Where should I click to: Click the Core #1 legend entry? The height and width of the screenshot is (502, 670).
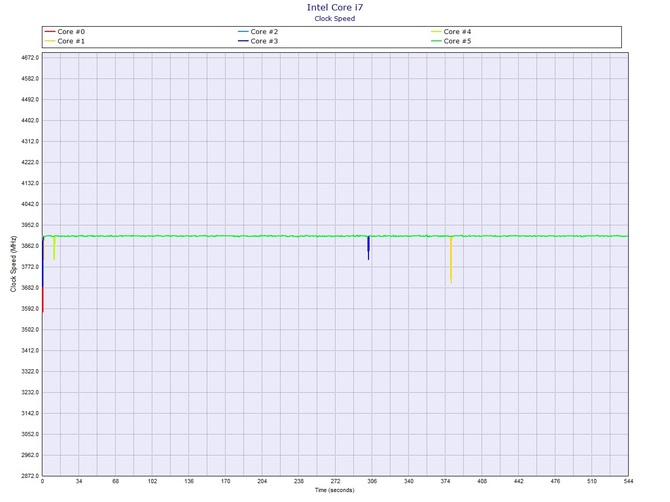click(x=65, y=41)
